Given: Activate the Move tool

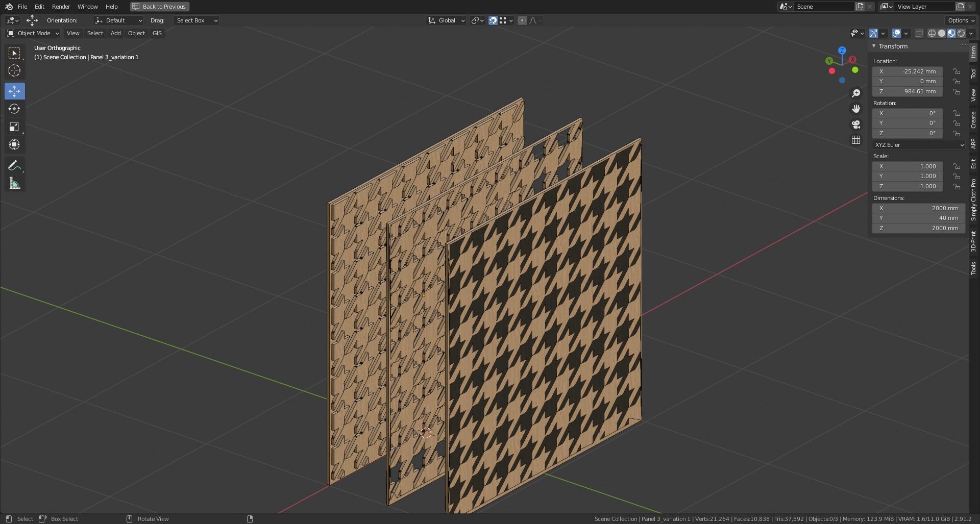Looking at the screenshot, I should [14, 91].
